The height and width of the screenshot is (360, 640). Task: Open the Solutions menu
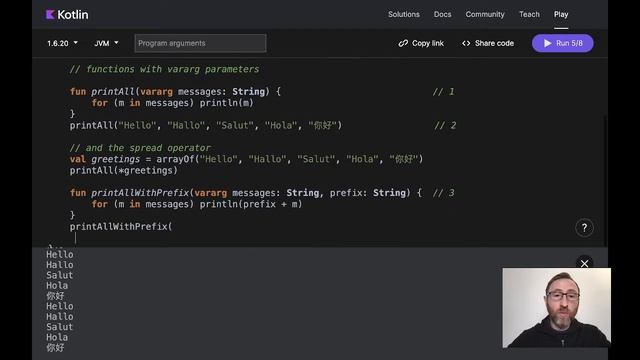coord(404,14)
